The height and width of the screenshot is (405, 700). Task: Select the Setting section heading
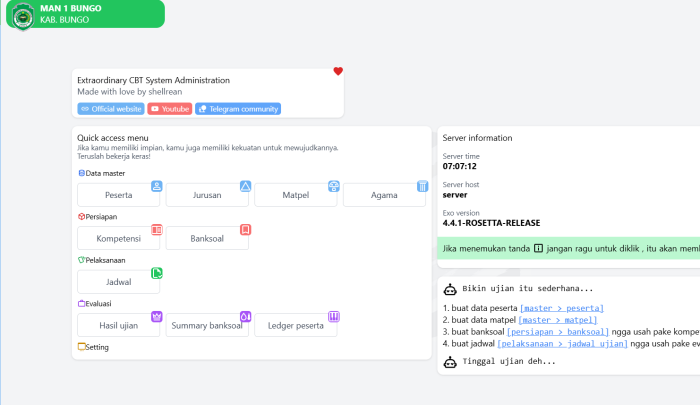point(97,347)
